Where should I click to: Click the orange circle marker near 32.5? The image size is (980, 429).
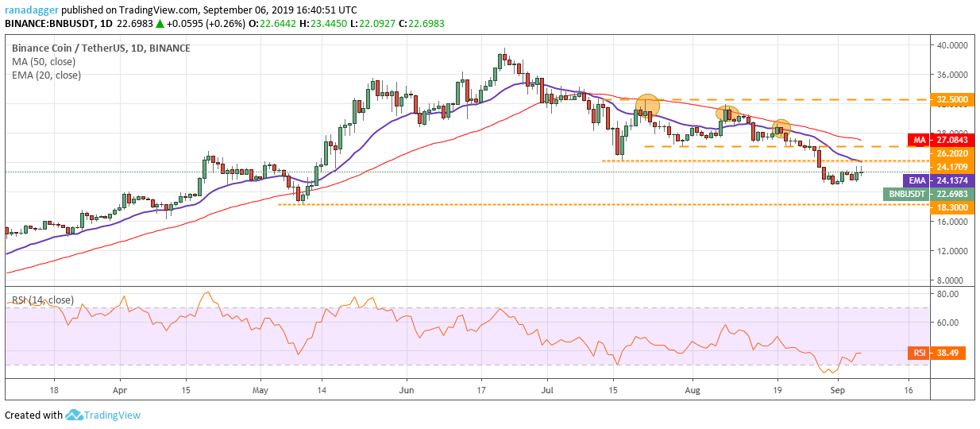click(647, 104)
